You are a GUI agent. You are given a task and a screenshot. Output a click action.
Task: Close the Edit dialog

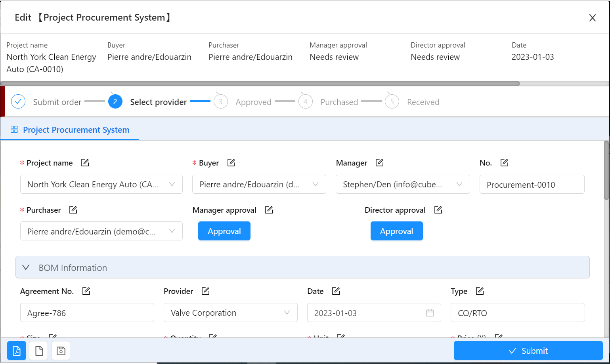593,18
